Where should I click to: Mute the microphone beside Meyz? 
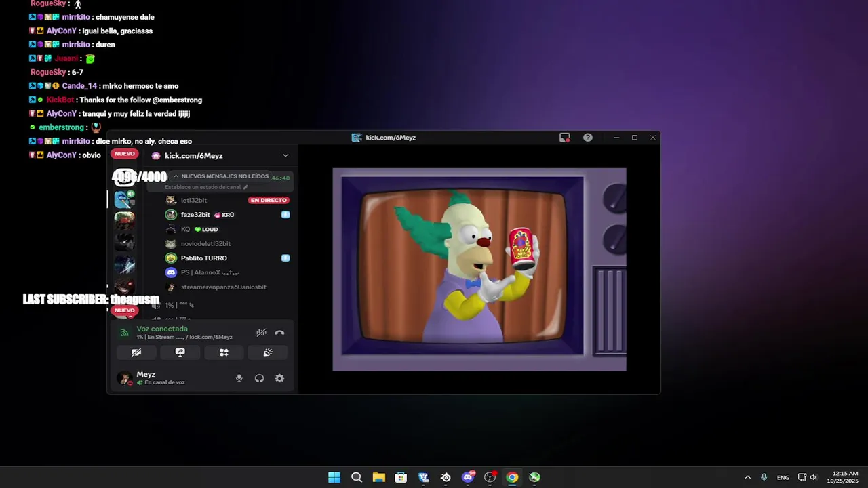(x=239, y=378)
